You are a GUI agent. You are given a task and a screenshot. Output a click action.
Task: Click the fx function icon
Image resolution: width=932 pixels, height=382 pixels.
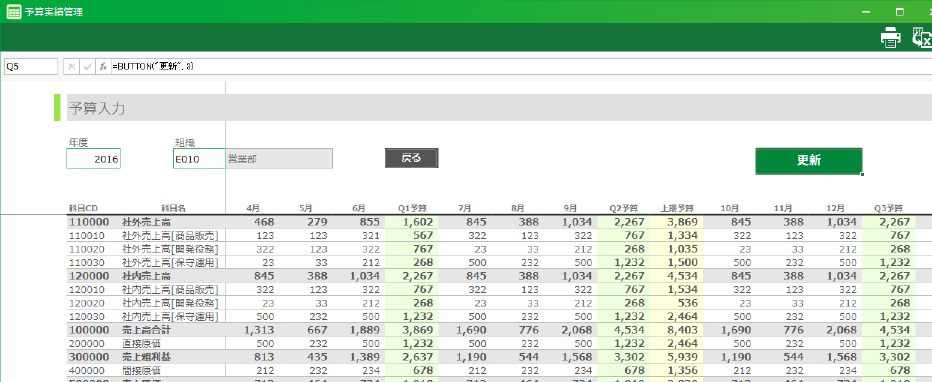tap(103, 67)
